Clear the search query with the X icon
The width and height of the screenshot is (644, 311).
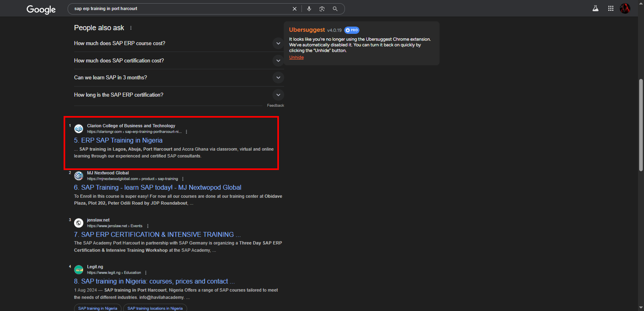[295, 9]
